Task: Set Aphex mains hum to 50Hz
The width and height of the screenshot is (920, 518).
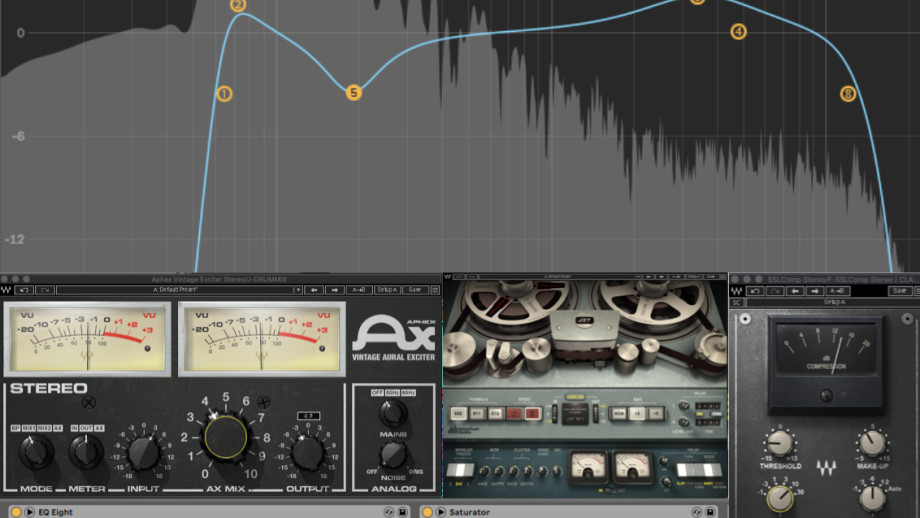Action: click(x=392, y=392)
